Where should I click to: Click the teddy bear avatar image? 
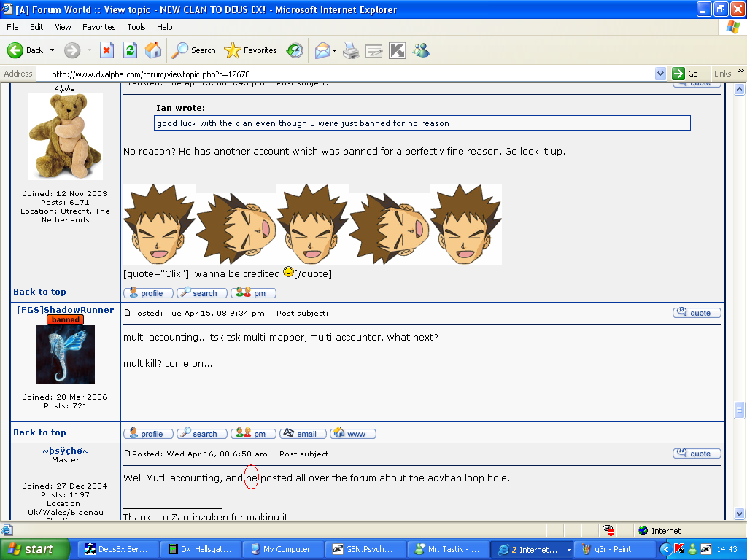click(65, 136)
